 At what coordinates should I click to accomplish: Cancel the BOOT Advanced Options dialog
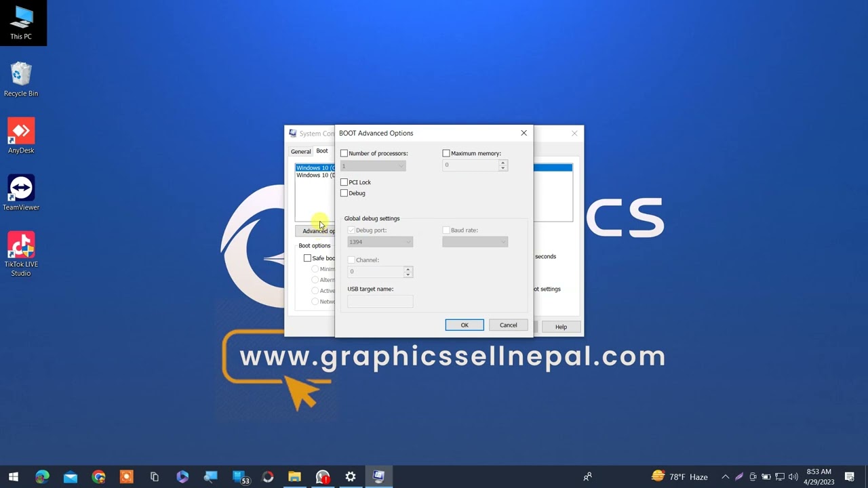(508, 325)
